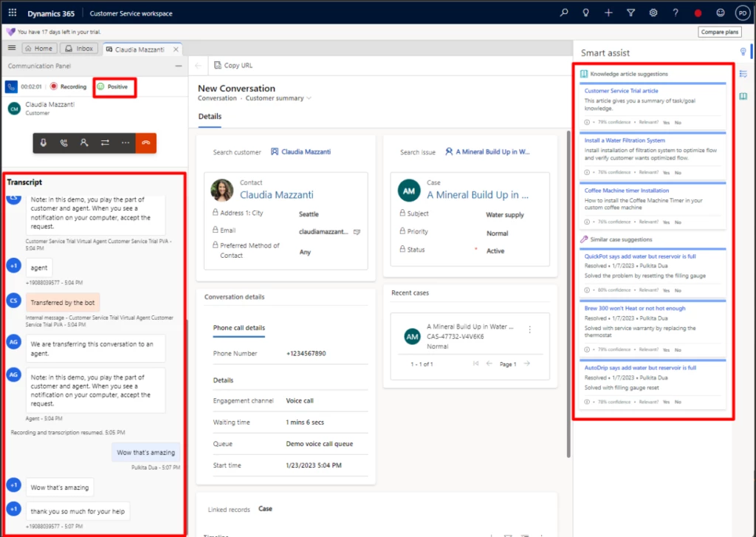Toggle the Recording indicator
Viewport: 756px width, 537px height.
click(x=68, y=86)
